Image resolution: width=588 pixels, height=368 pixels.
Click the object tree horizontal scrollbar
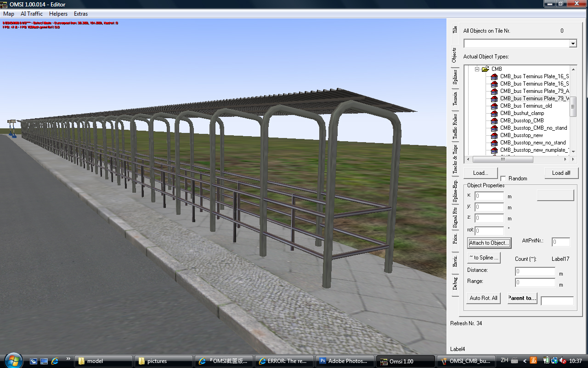tap(503, 160)
